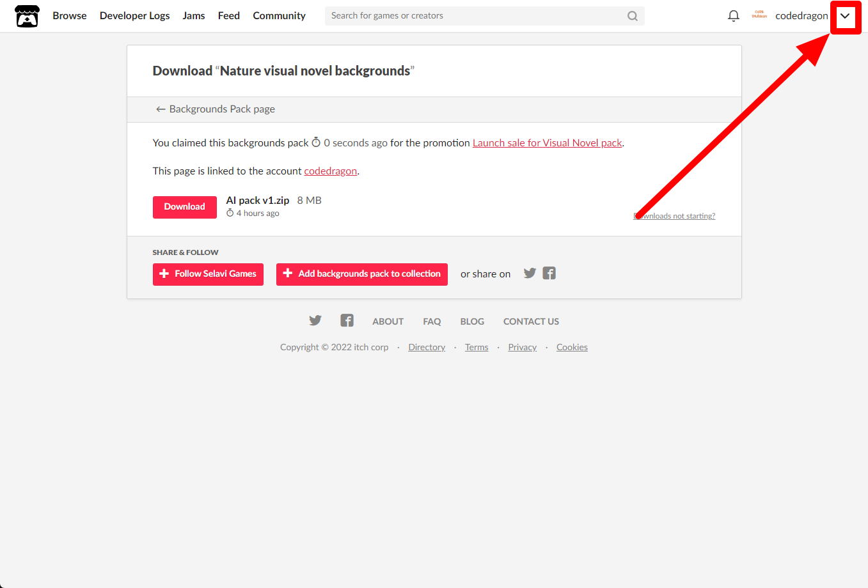The height and width of the screenshot is (588, 868).
Task: Go to Jams
Action: pos(194,16)
